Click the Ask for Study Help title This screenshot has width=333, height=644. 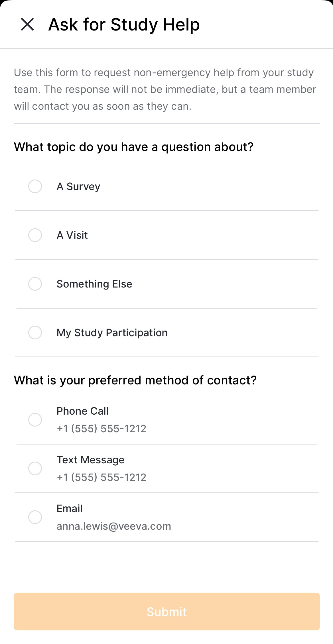pos(124,25)
